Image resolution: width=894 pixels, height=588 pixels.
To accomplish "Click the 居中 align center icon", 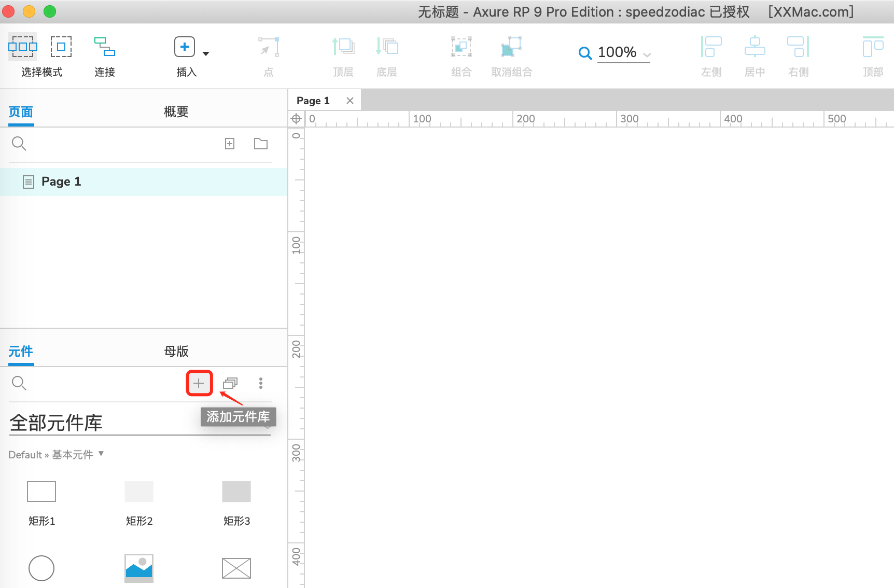I will click(755, 47).
